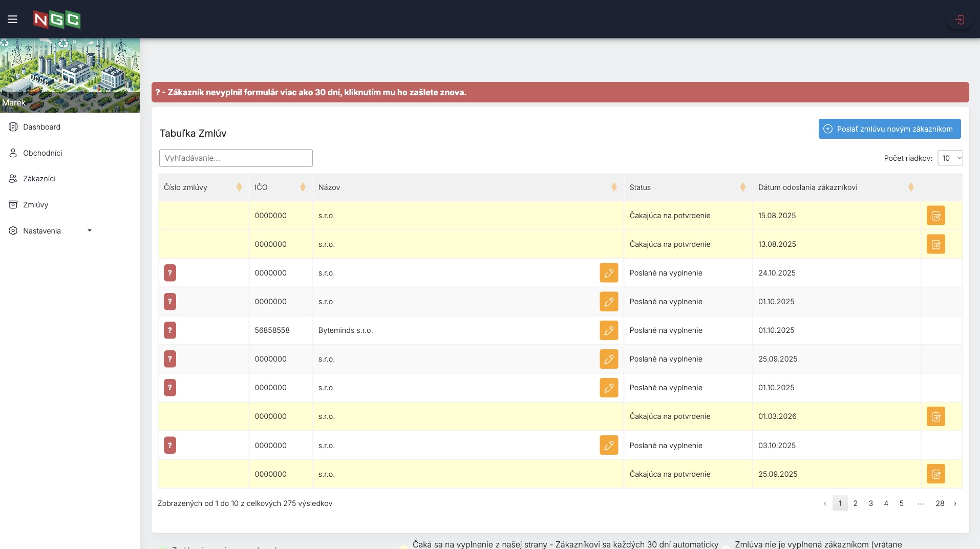Go to page 5 of results
The width and height of the screenshot is (980, 549).
tap(901, 503)
